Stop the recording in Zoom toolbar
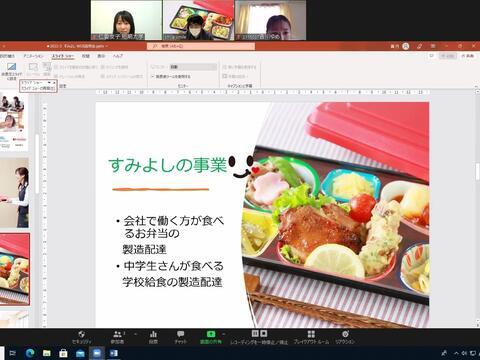 pos(264,333)
